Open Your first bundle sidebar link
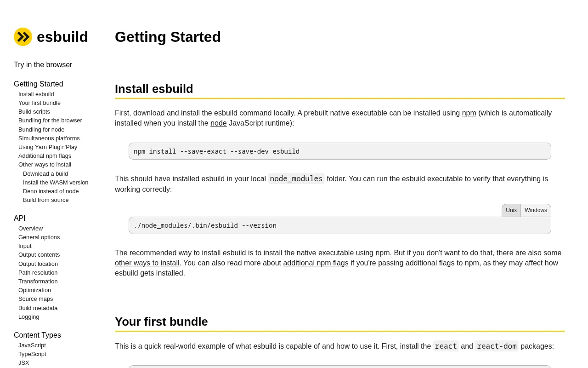 point(40,103)
